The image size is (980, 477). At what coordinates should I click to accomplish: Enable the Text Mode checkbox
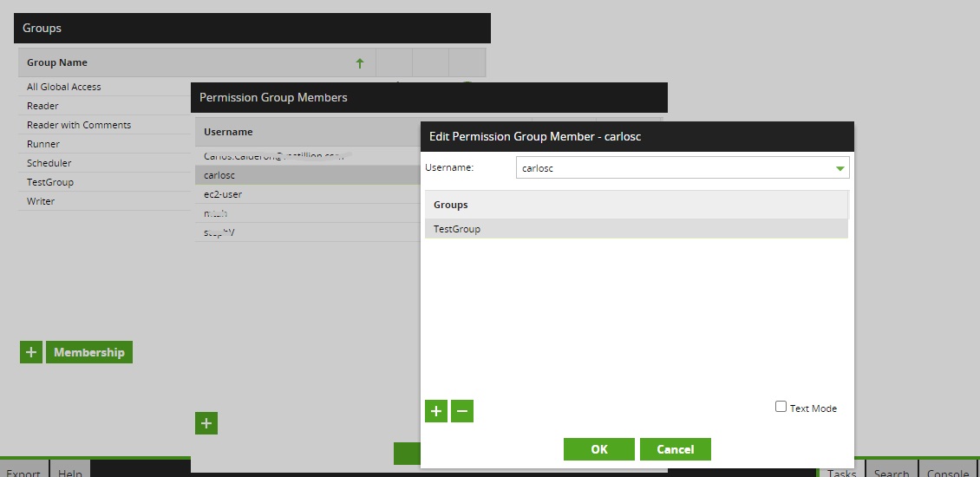pos(781,407)
